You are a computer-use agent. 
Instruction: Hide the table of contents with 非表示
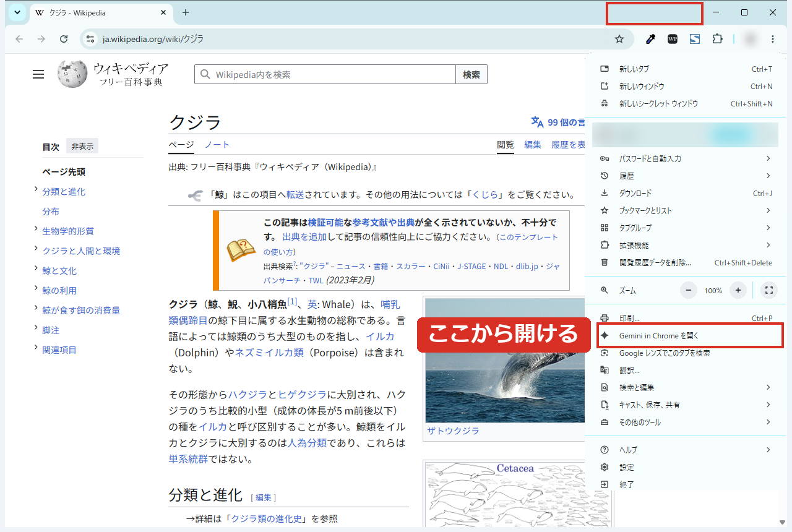(x=82, y=147)
